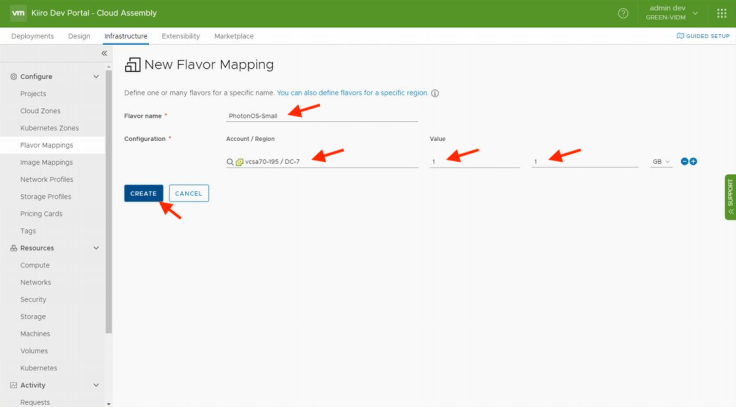Open Projects in the sidebar
This screenshot has width=736, height=407.
tap(33, 94)
